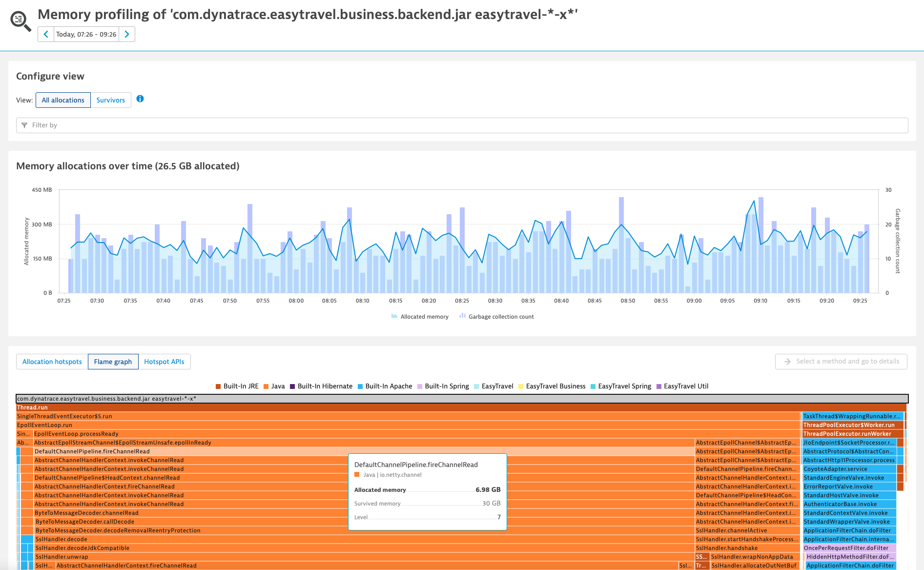Select StandardEngineValve.invoke flame bar

pos(849,478)
